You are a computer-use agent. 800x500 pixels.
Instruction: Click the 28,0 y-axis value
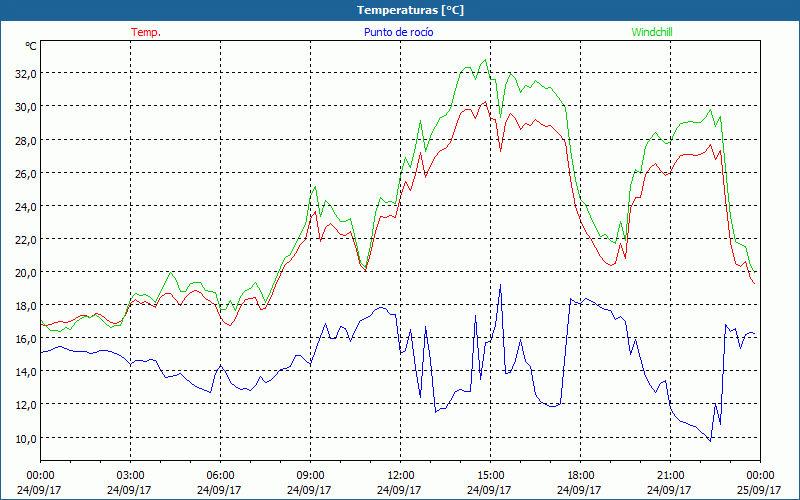click(26, 140)
